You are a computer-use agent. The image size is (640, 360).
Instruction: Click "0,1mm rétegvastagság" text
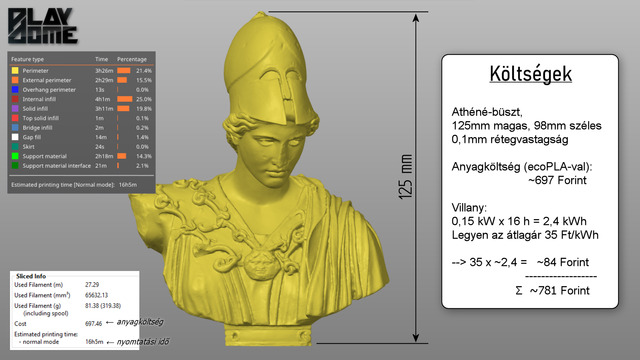click(510, 140)
